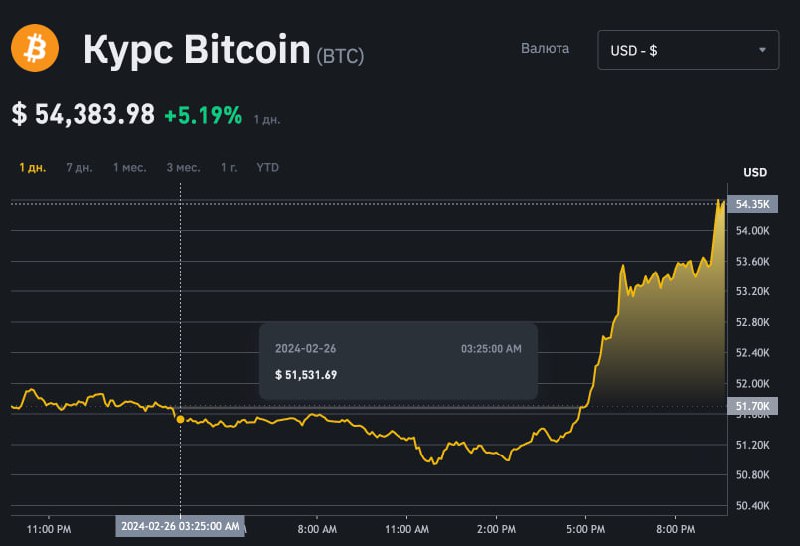
Task: Click the 54.35K current price label
Action: click(x=751, y=204)
